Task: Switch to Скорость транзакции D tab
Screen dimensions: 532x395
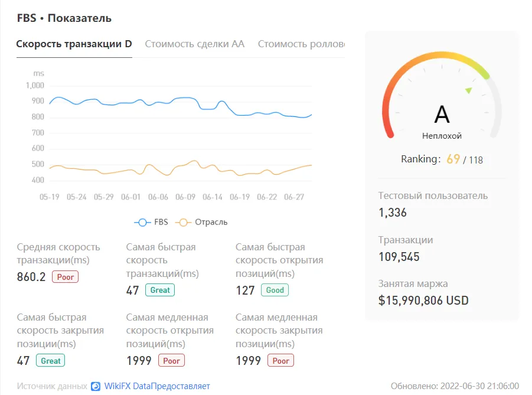Action: [x=74, y=44]
